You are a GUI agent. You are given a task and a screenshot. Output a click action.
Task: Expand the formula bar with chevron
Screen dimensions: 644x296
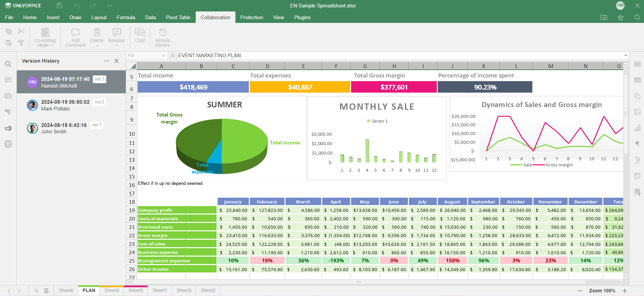point(626,56)
